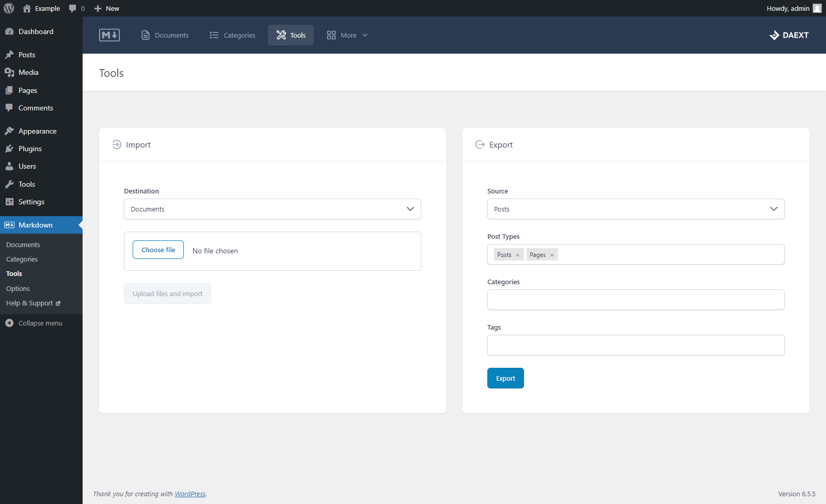This screenshot has height=504, width=826.
Task: Click the Version 6.5.5 text
Action: (x=797, y=494)
